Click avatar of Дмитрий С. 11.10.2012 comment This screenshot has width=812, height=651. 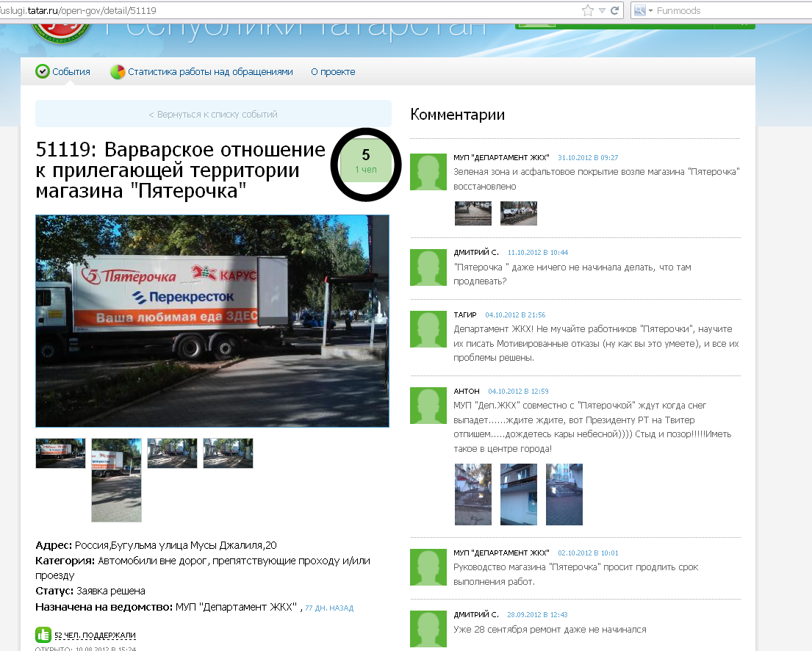click(x=428, y=267)
